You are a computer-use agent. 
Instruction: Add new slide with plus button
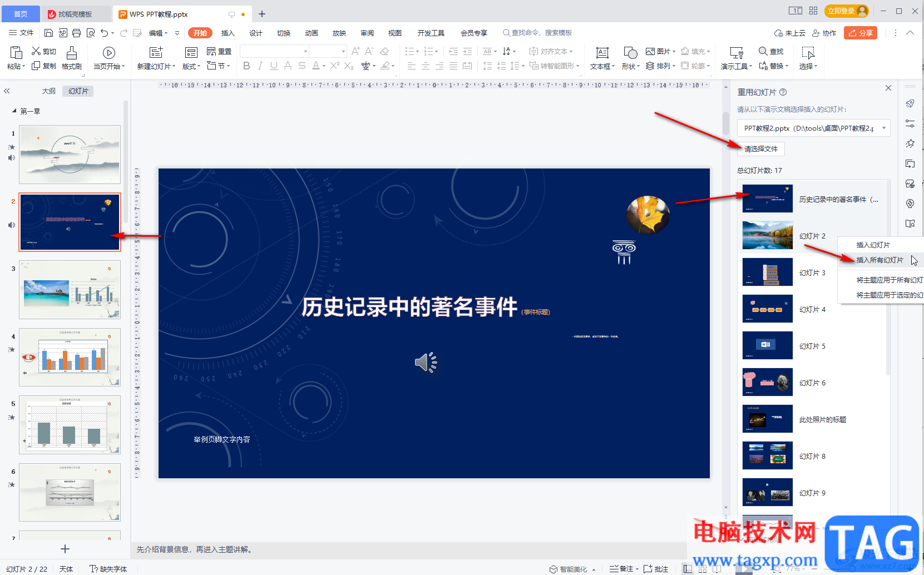pyautogui.click(x=65, y=549)
